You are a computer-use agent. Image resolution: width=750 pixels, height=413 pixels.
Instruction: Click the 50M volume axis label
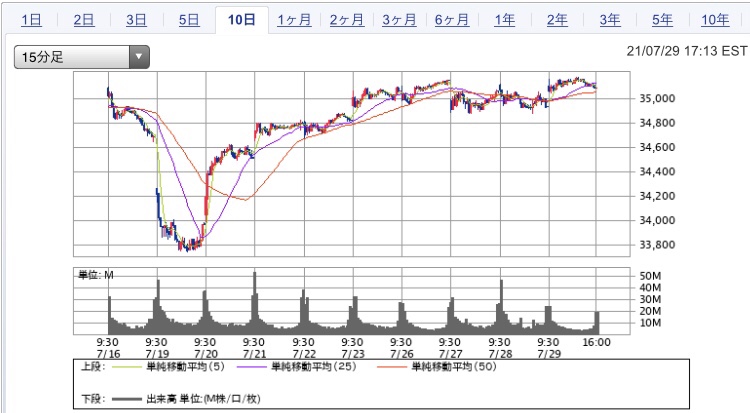coord(651,276)
